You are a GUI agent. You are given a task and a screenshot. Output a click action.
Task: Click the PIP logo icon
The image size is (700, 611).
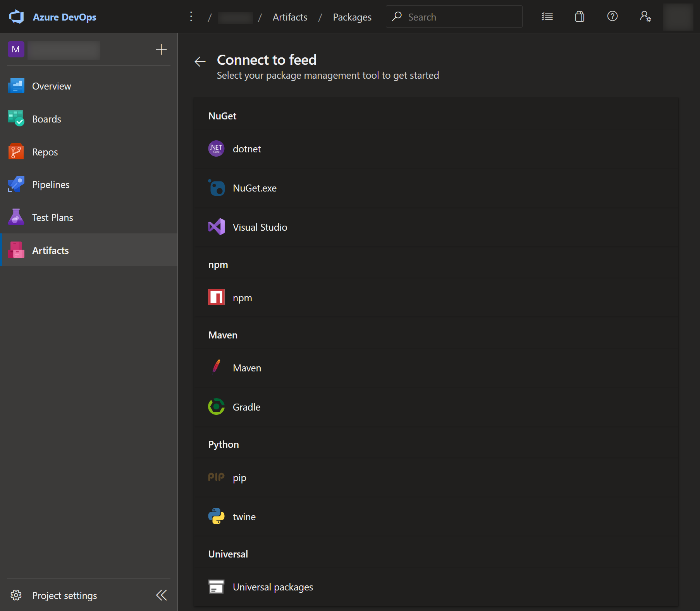point(216,477)
